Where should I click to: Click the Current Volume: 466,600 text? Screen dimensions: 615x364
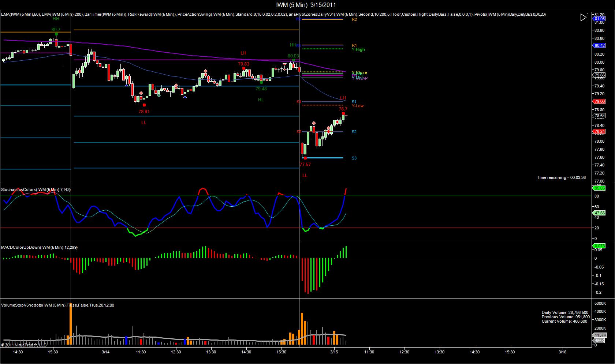pos(564,322)
